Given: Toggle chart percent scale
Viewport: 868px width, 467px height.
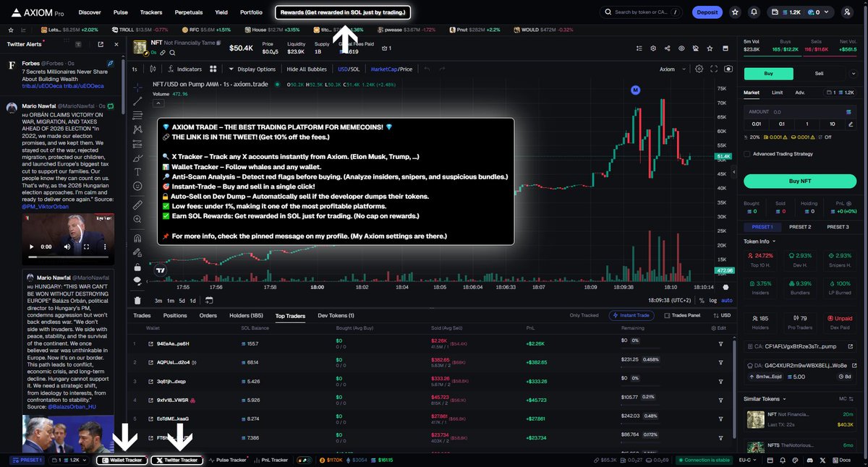Looking at the screenshot, I should coord(701,300).
